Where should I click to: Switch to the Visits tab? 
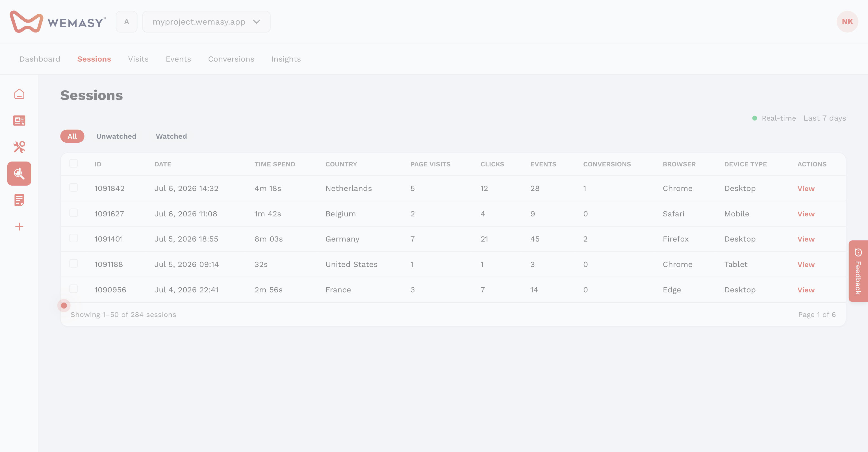coord(138,59)
